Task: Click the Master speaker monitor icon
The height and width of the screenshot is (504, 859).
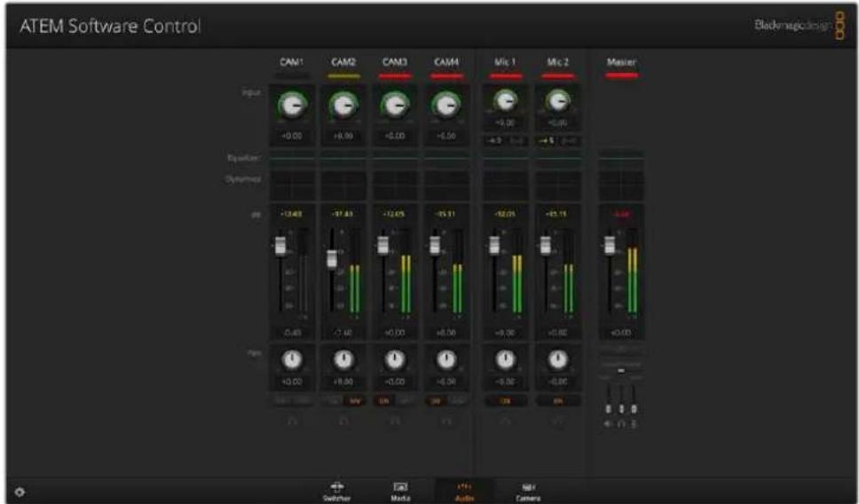Action: click(x=609, y=424)
